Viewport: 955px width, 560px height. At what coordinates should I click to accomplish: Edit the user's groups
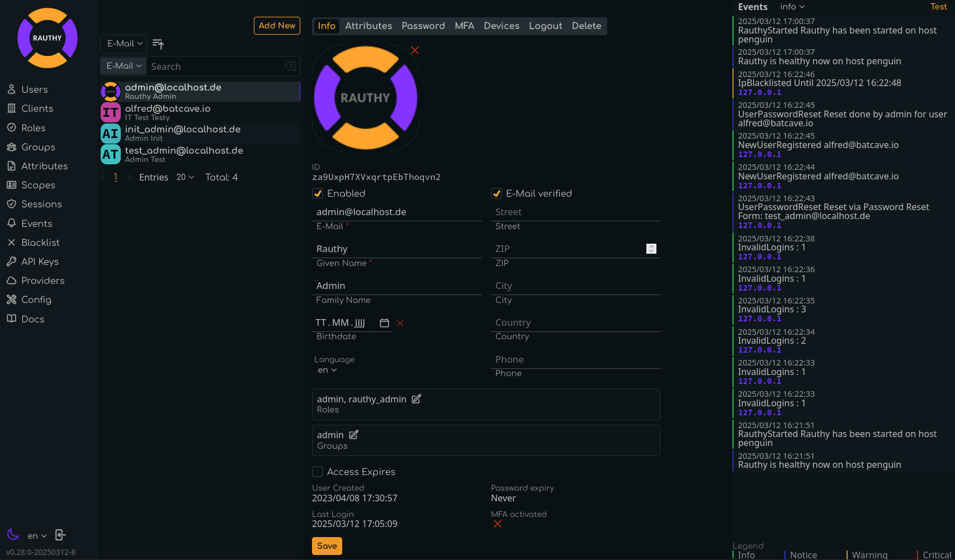point(354,435)
